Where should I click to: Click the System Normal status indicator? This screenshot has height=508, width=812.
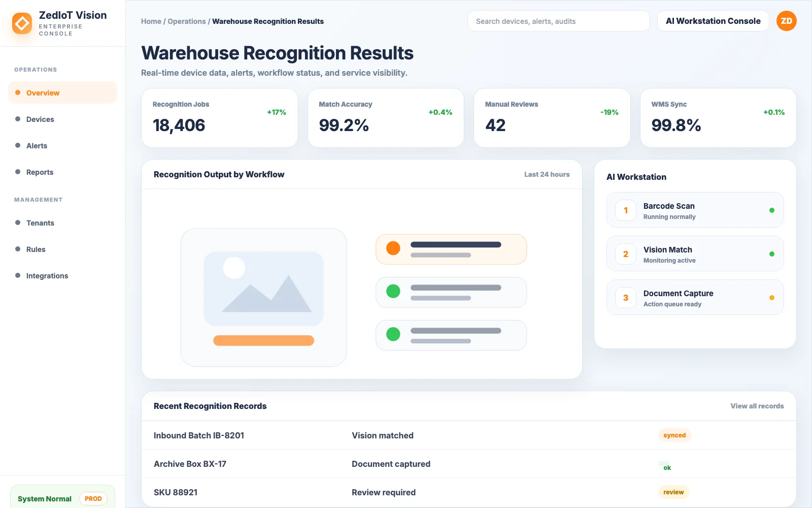[45, 499]
